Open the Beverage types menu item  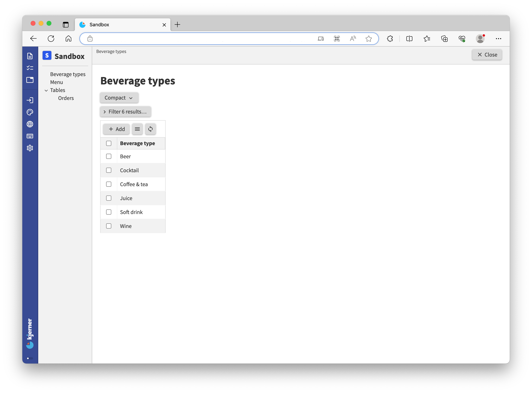tap(68, 73)
